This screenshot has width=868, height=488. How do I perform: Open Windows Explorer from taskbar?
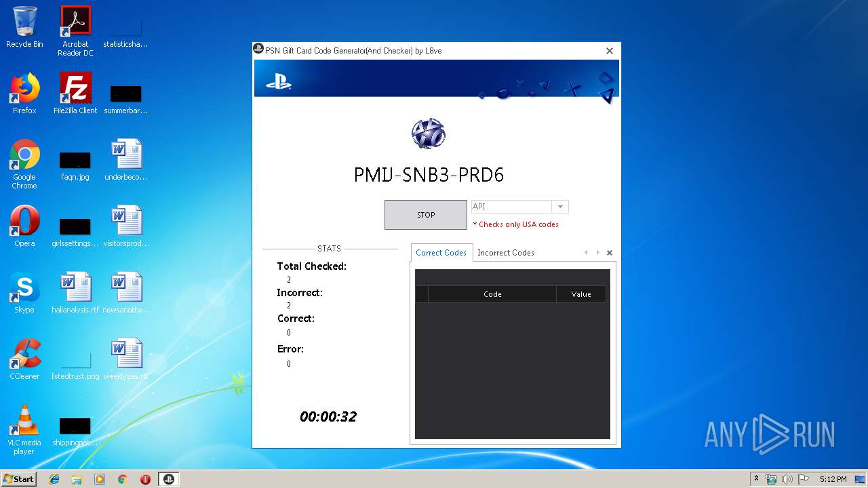tap(77, 479)
